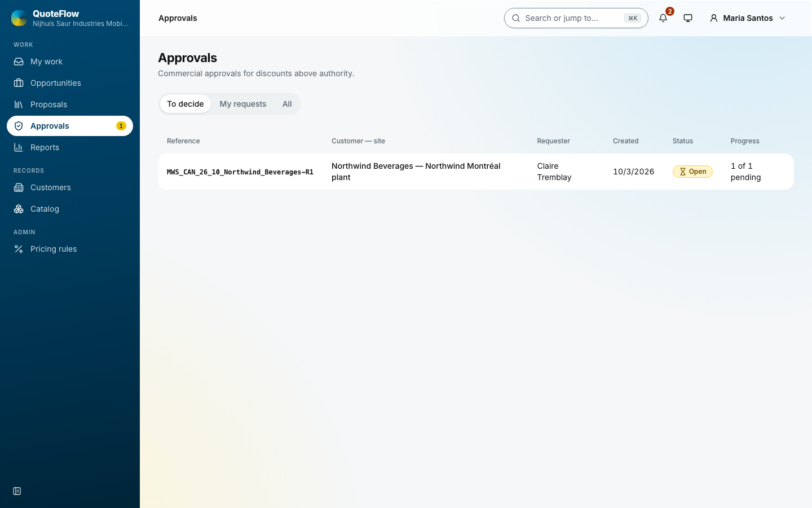
Task: Open Pricing rules admin page
Action: (x=70, y=249)
